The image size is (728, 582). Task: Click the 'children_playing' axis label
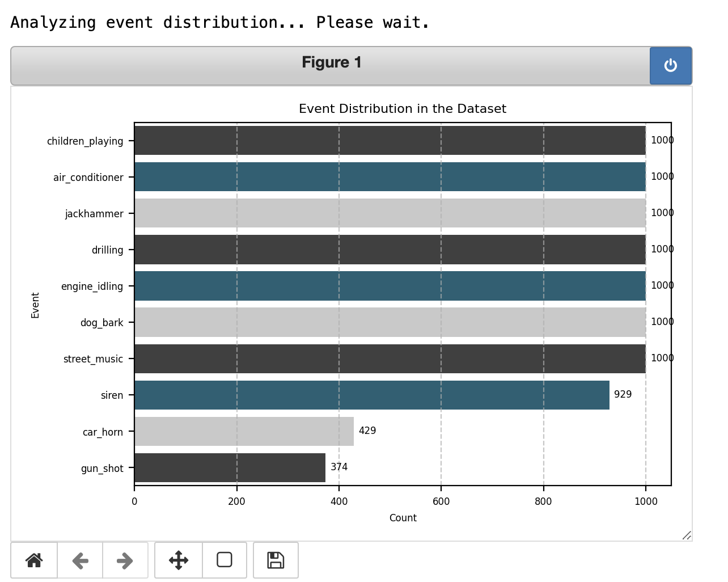[x=85, y=141]
